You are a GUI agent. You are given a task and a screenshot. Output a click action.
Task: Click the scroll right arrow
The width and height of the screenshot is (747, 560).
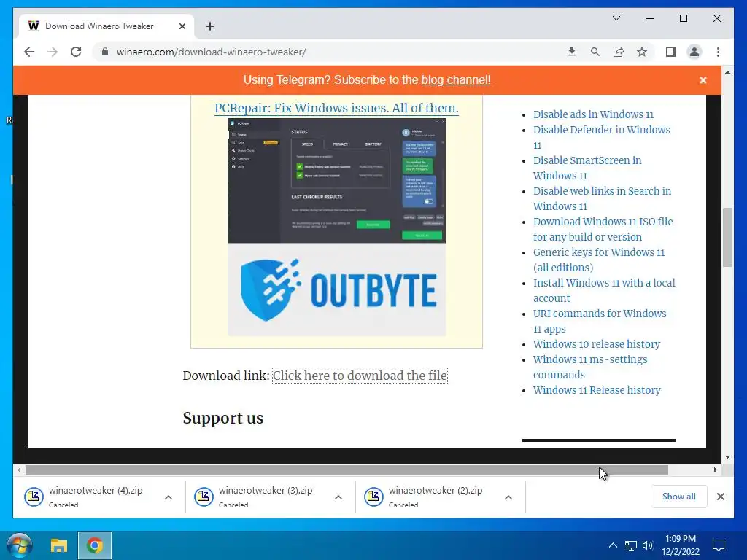(715, 470)
